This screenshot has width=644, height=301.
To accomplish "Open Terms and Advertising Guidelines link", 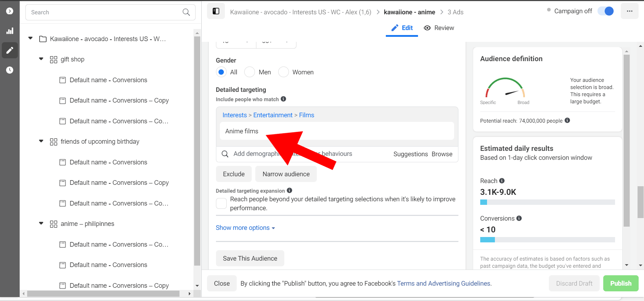I will coord(444,283).
